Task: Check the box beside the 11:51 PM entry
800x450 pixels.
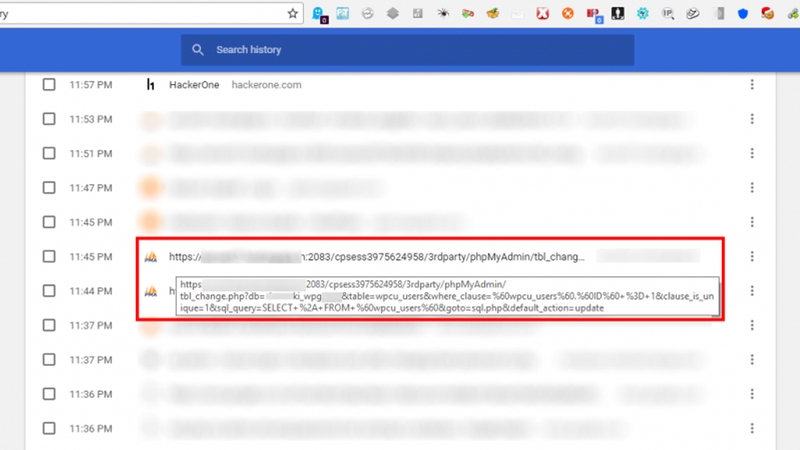Action: (49, 153)
